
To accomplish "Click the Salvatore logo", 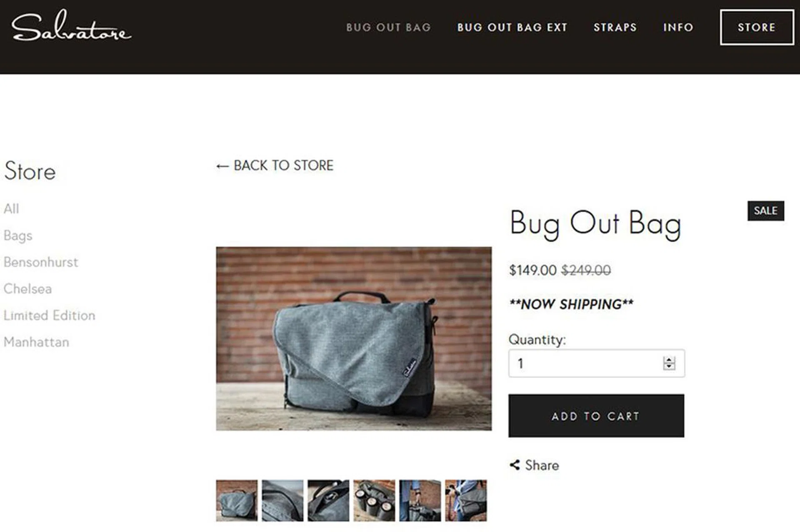I will tap(71, 26).
